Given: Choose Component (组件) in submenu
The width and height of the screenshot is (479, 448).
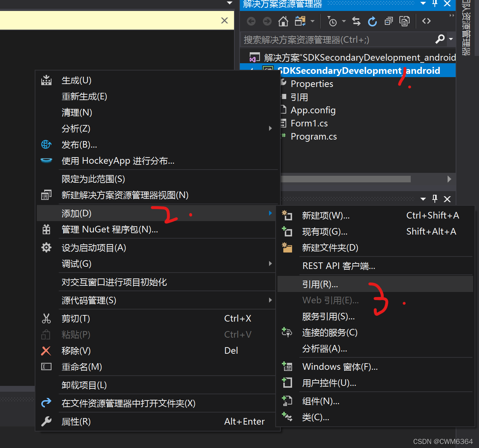Looking at the screenshot, I should (321, 401).
